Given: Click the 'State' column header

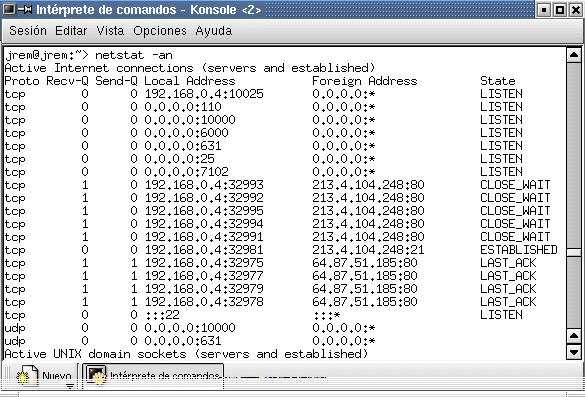Looking at the screenshot, I should click(498, 81).
